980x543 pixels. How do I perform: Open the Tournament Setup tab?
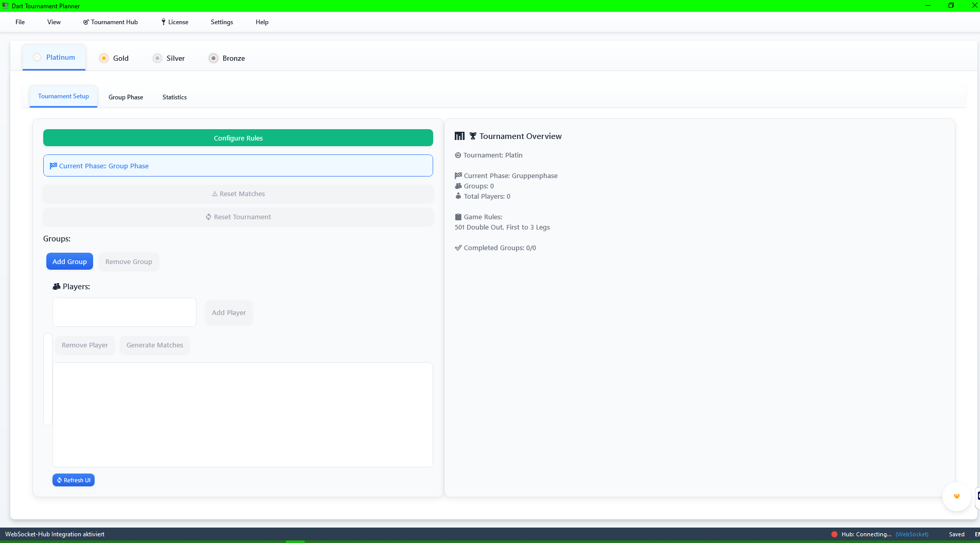[63, 96]
